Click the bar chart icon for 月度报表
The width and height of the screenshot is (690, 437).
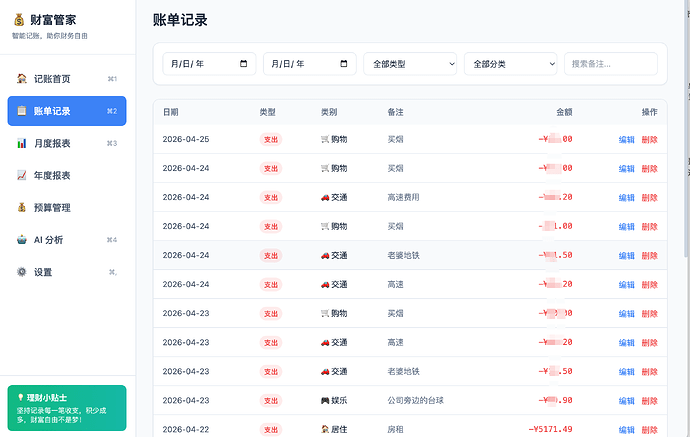click(x=22, y=143)
